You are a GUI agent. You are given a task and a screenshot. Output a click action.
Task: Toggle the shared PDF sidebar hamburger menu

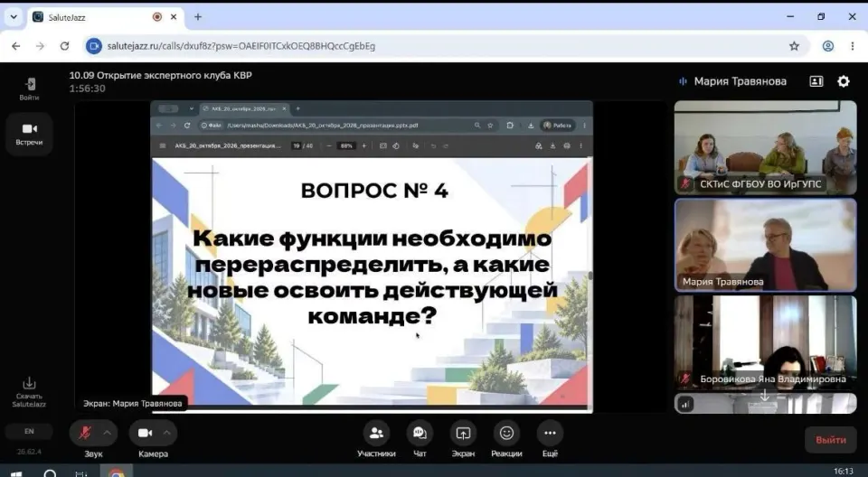pos(162,146)
